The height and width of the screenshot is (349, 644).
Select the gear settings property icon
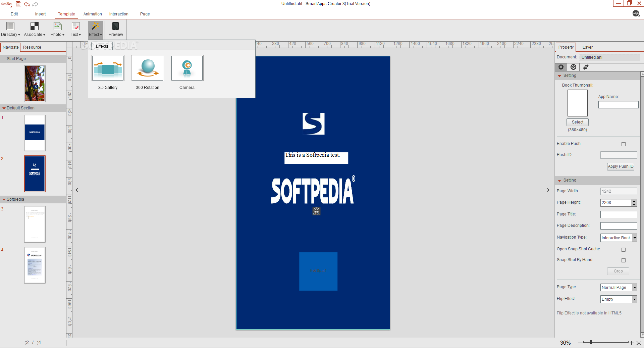click(561, 67)
